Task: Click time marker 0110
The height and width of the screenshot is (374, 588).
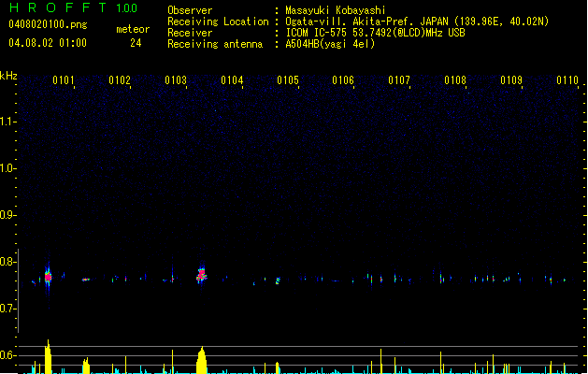Action: (567, 80)
